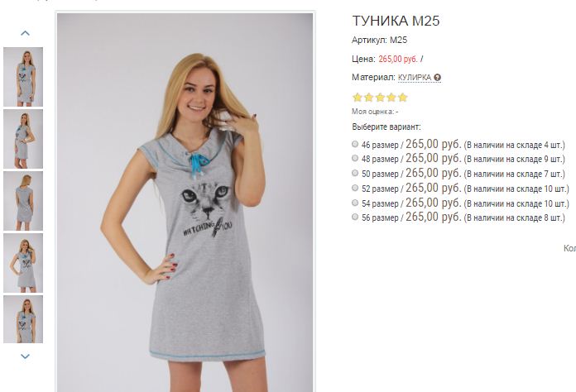Select the 48 размер radio option
This screenshot has width=576, height=392.
[355, 158]
